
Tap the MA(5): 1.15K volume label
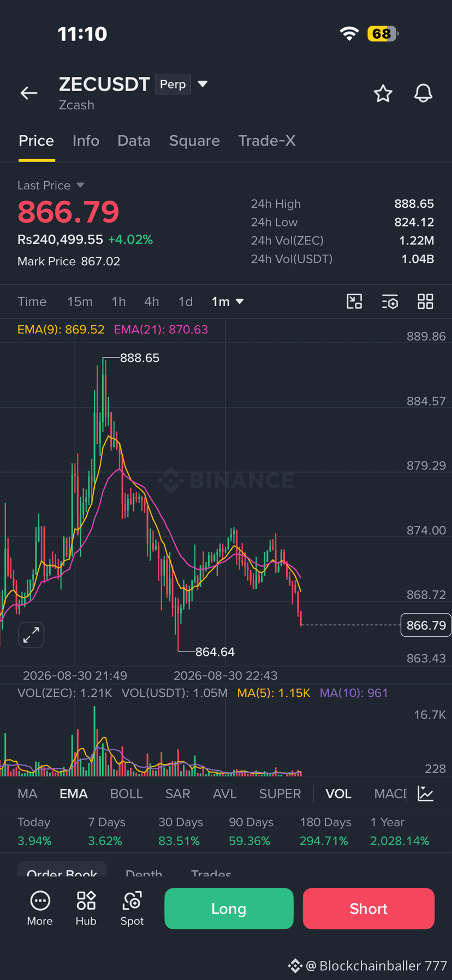(x=273, y=693)
